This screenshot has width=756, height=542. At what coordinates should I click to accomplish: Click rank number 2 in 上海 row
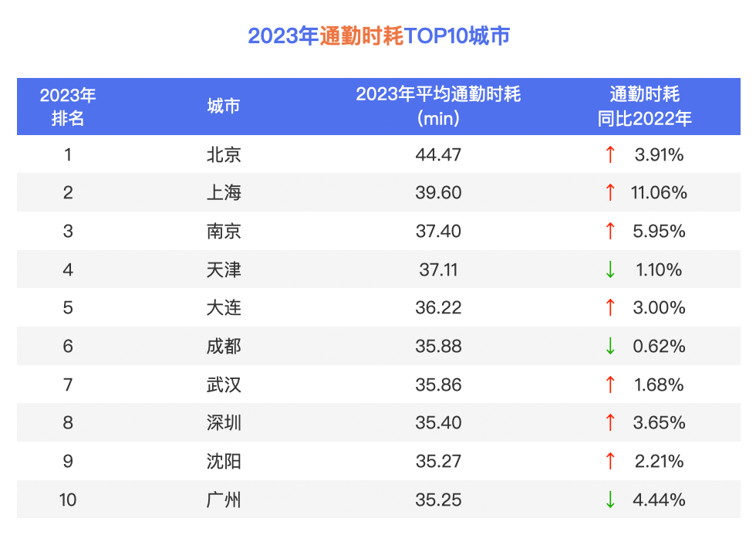(x=68, y=192)
